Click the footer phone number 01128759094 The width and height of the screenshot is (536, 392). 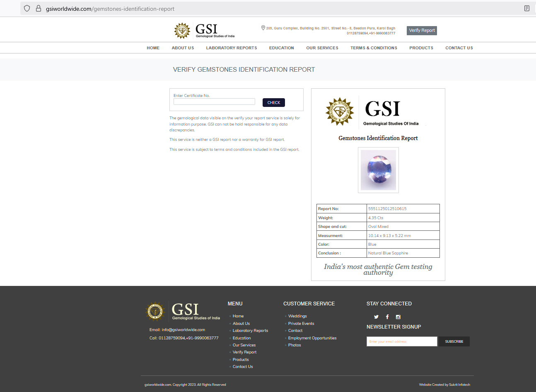[x=172, y=338]
